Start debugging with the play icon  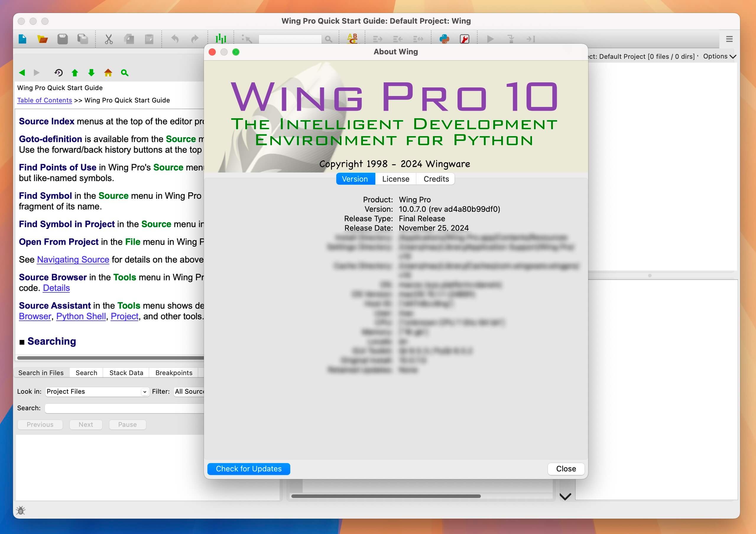tap(490, 39)
